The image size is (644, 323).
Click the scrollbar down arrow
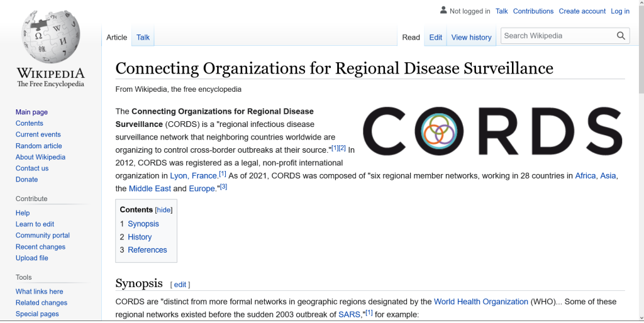[x=641, y=318]
